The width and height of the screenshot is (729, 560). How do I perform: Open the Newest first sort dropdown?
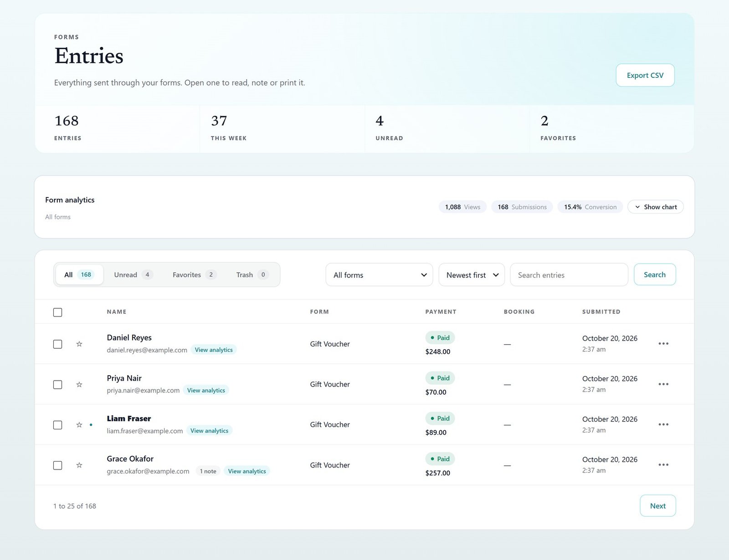[x=472, y=275]
